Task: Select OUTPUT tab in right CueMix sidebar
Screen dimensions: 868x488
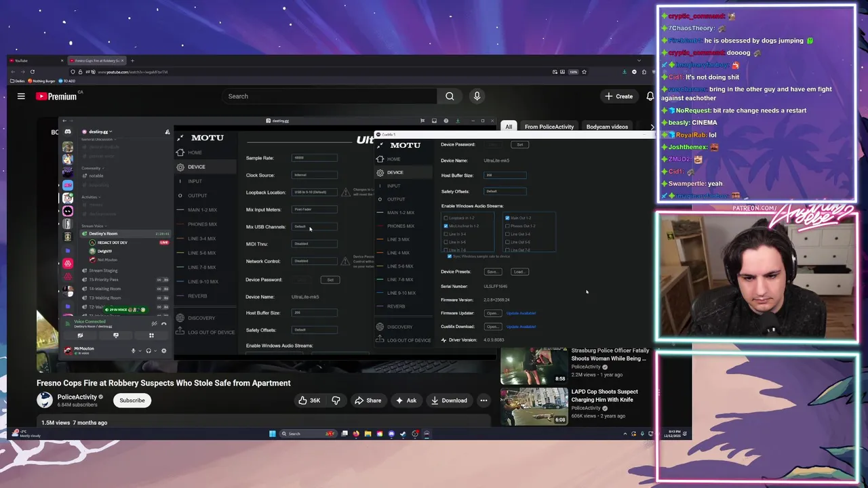Action: pos(396,199)
